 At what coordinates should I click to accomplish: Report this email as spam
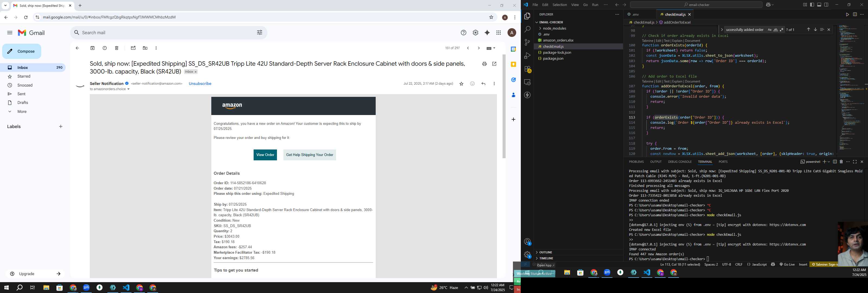104,48
